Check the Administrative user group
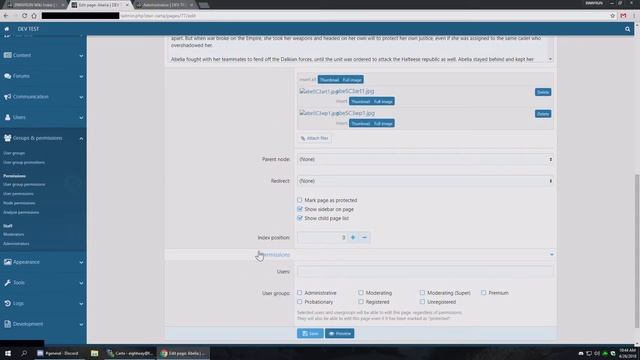This screenshot has width=640, height=360. click(x=300, y=293)
